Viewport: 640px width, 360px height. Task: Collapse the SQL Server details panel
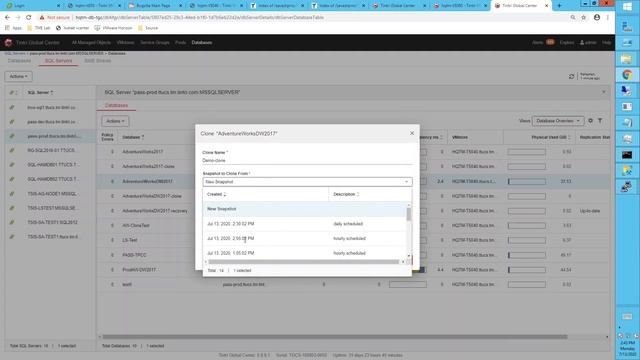tap(604, 92)
